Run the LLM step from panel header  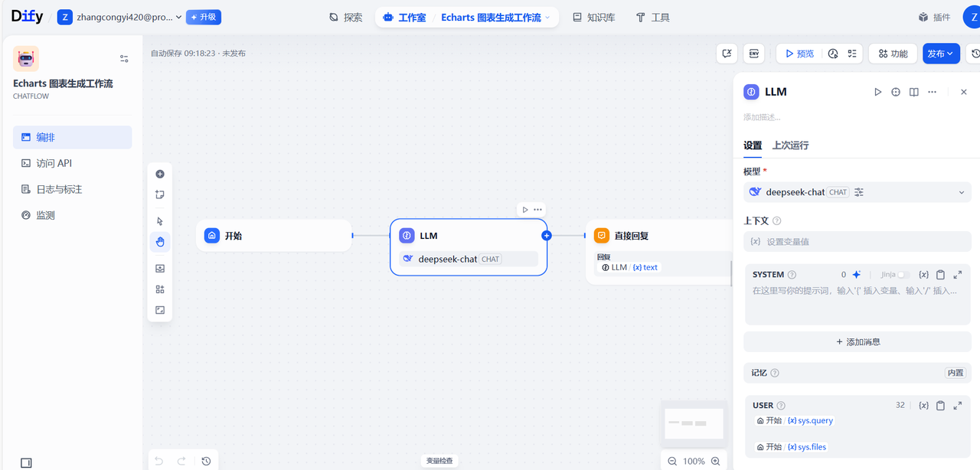click(x=877, y=92)
